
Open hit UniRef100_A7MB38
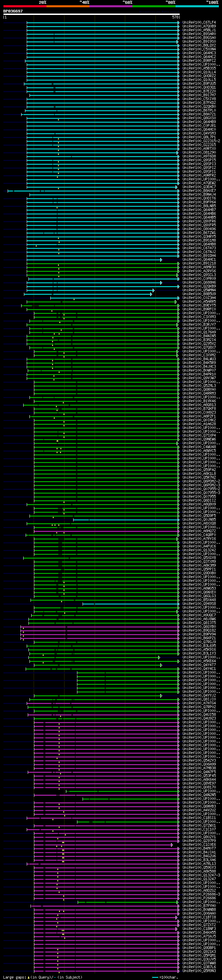coord(199,769)
